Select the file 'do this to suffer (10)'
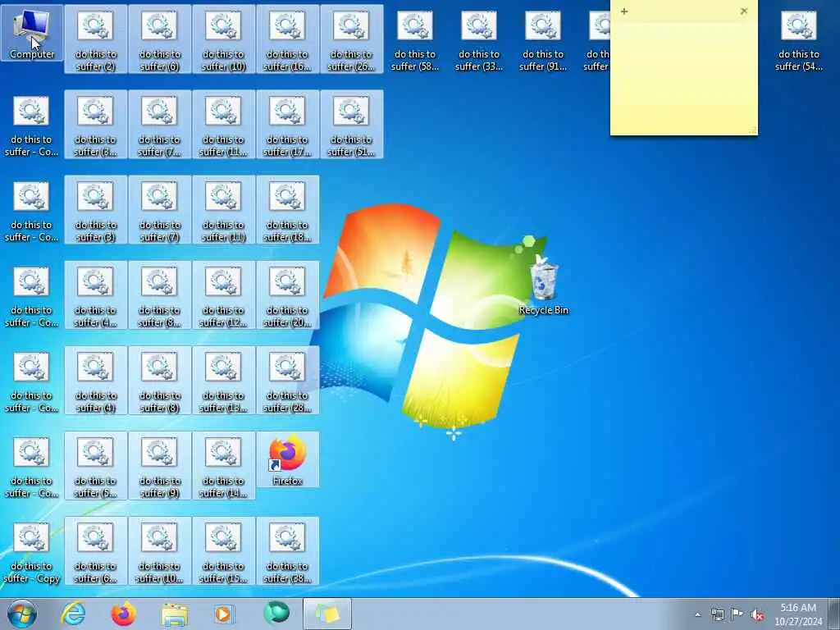This screenshot has height=630, width=840. [x=223, y=39]
